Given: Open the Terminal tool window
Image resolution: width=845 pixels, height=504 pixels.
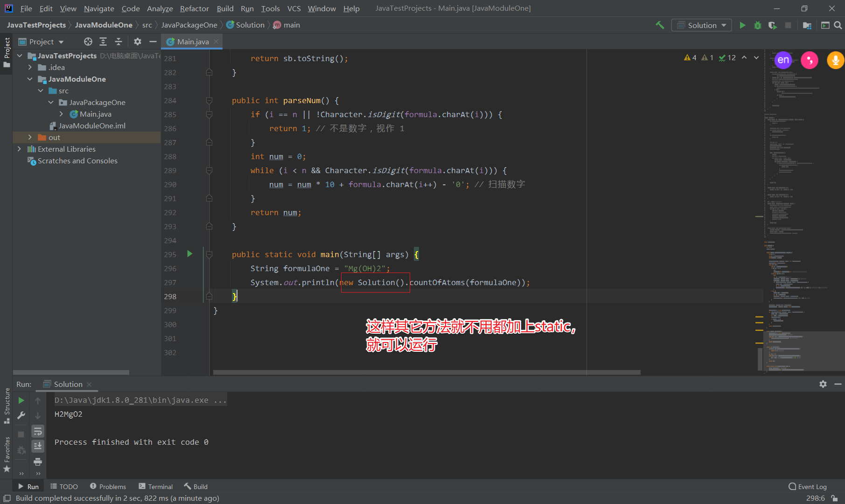Looking at the screenshot, I should tap(155, 486).
